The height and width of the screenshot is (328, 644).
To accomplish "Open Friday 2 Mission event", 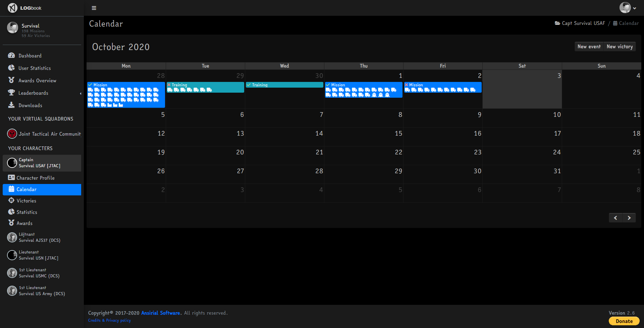I will pyautogui.click(x=443, y=87).
